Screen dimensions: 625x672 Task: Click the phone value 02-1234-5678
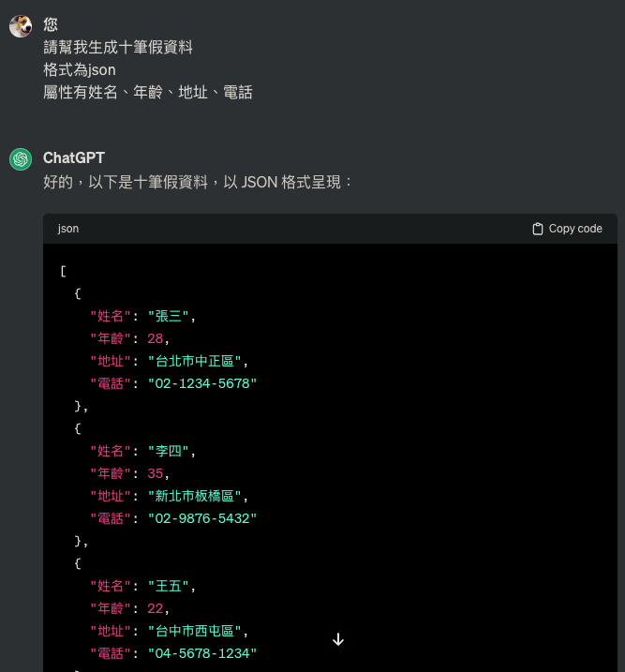tap(202, 383)
